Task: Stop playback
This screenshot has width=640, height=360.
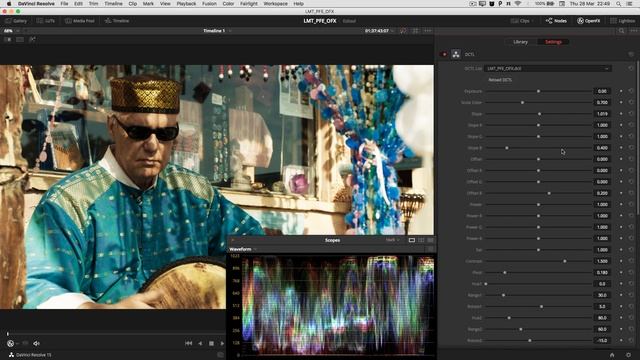Action: click(211, 344)
